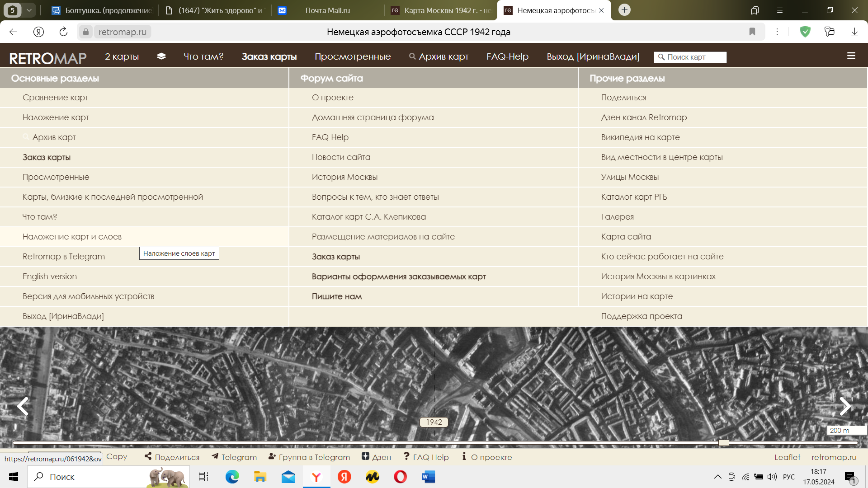The image size is (868, 488).
Task: Click the bookmark icon in address bar
Action: 752,32
